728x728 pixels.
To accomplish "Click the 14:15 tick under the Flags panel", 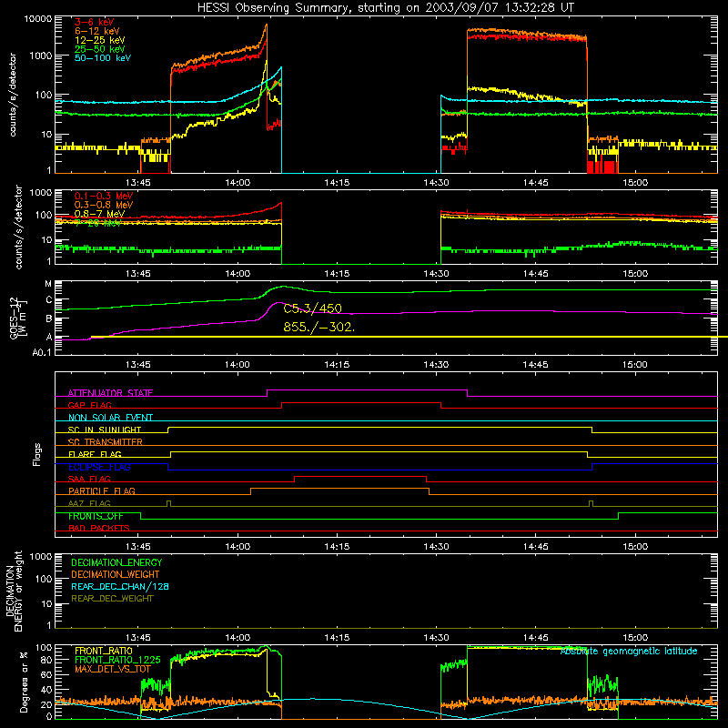I will click(337, 547).
